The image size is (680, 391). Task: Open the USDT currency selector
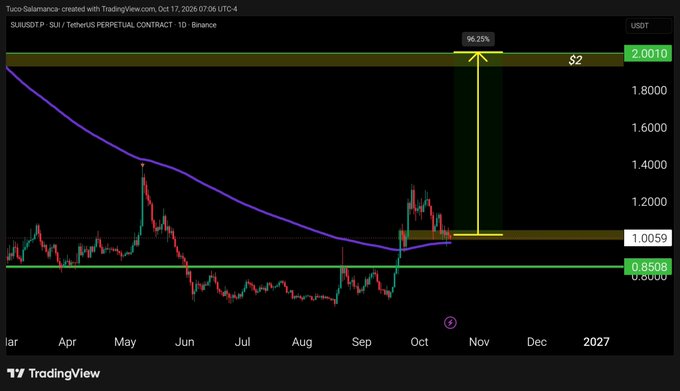(648, 26)
